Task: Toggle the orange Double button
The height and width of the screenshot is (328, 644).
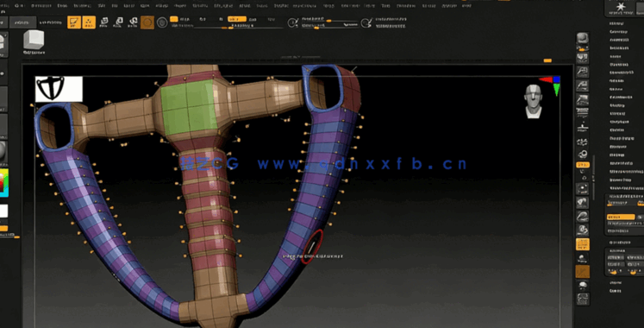Action: (621, 217)
